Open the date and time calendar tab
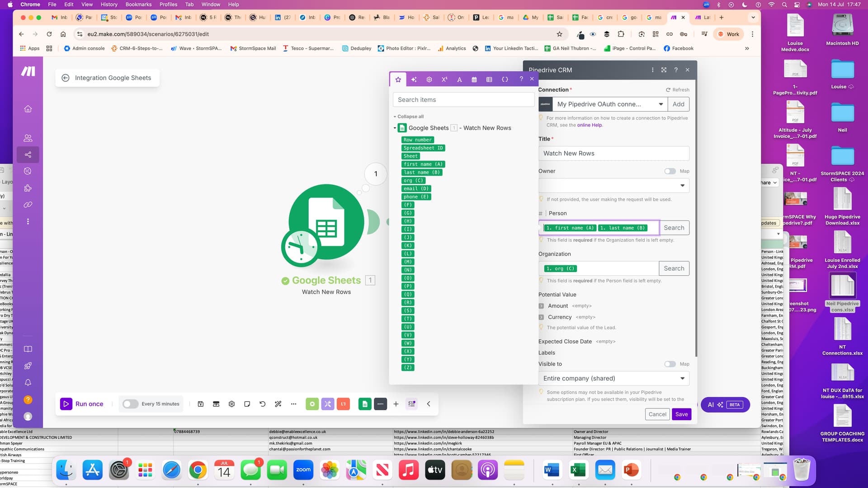 pos(474,80)
